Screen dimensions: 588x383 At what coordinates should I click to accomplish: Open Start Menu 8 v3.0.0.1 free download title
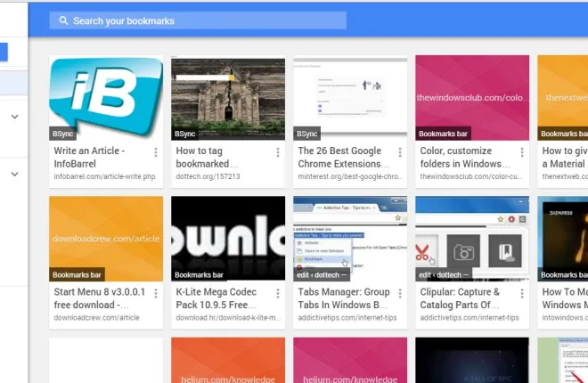pos(100,298)
